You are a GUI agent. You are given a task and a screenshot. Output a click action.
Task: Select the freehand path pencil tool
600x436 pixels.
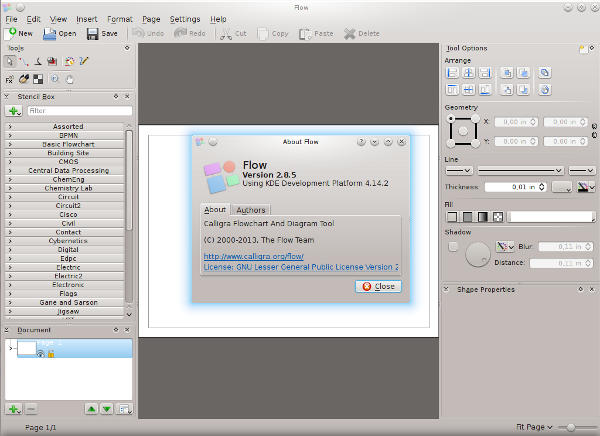tap(84, 61)
